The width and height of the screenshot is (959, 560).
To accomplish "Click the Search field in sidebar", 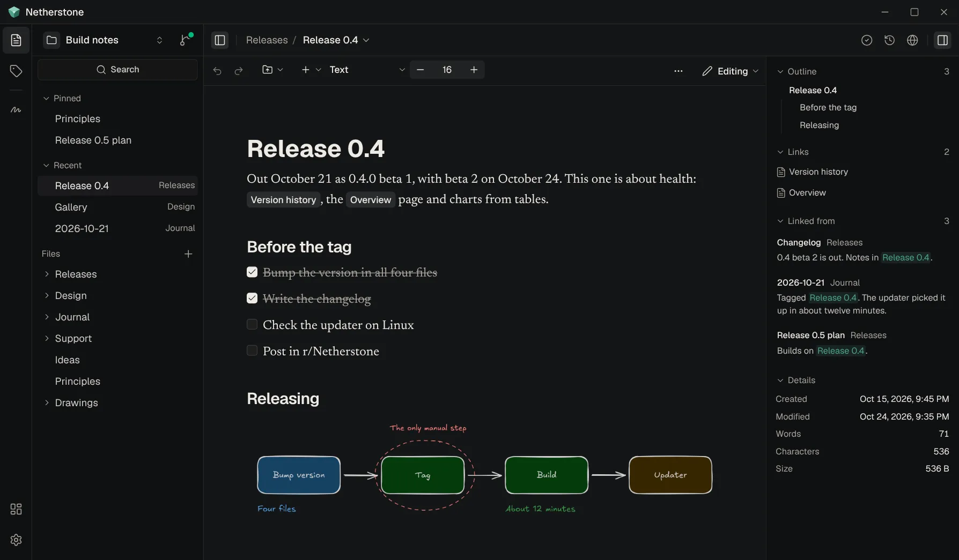I will [x=117, y=70].
